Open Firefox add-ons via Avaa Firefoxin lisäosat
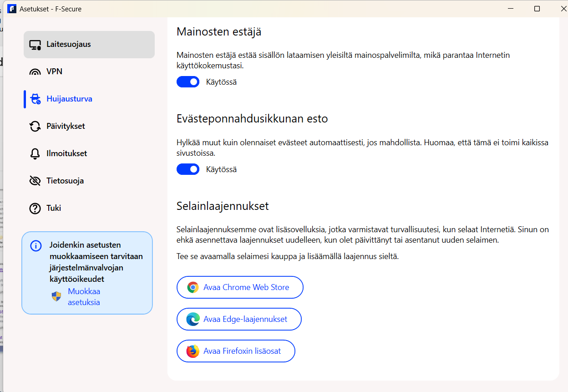568x392 pixels. 236,351
